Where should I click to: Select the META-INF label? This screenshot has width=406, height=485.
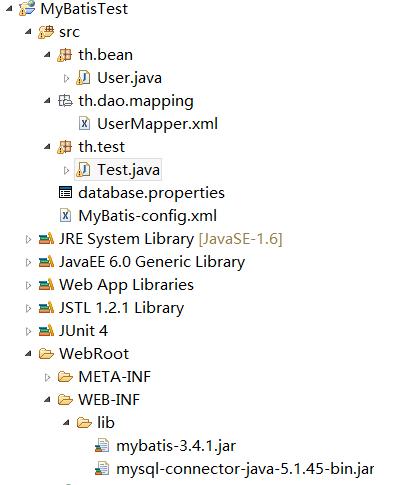pos(114,377)
